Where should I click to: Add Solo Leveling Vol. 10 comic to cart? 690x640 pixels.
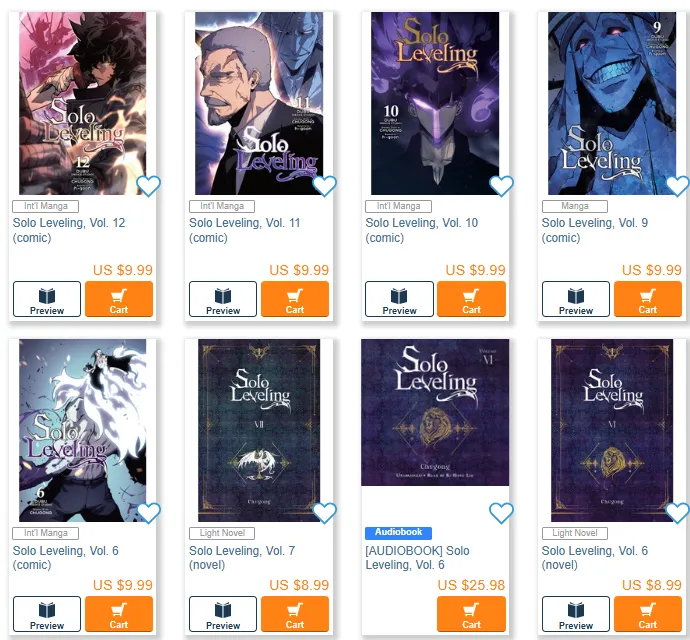(471, 299)
